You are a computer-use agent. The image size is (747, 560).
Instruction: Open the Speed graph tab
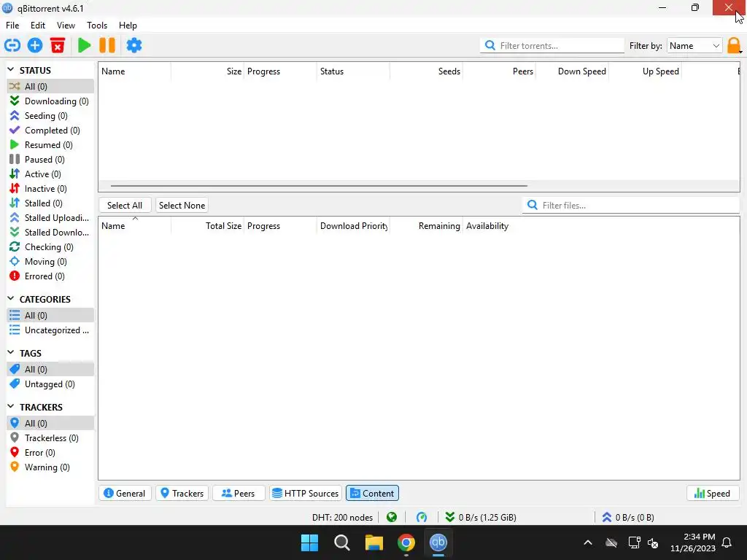(x=713, y=494)
